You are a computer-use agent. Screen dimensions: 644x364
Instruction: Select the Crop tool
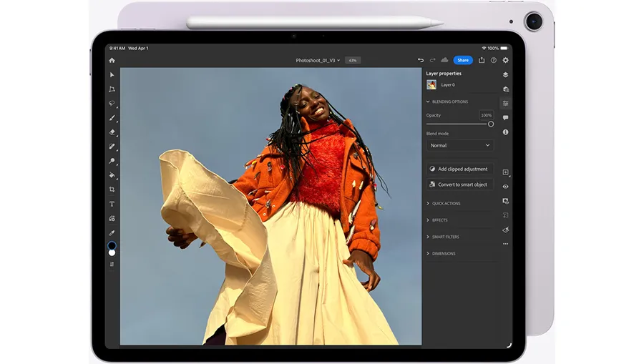pos(112,190)
